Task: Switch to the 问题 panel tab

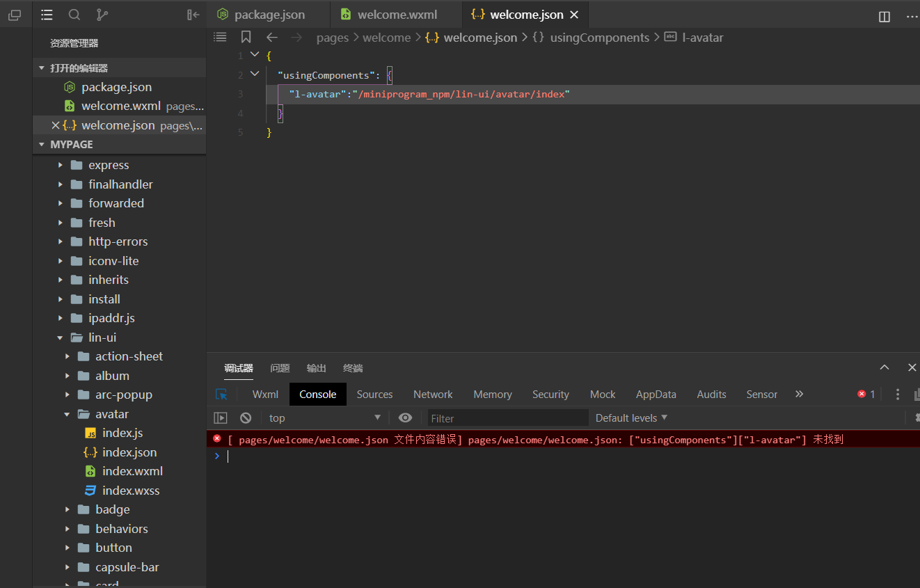Action: (280, 368)
